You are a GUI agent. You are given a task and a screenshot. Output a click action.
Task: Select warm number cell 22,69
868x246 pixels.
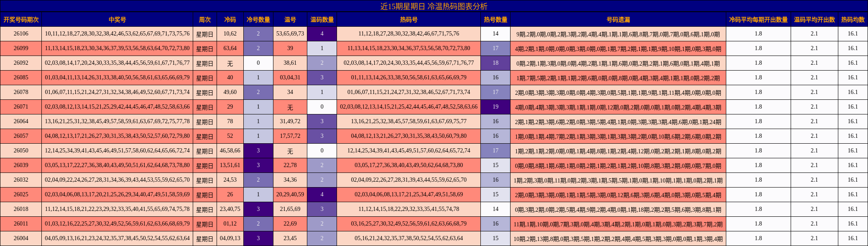tap(290, 224)
